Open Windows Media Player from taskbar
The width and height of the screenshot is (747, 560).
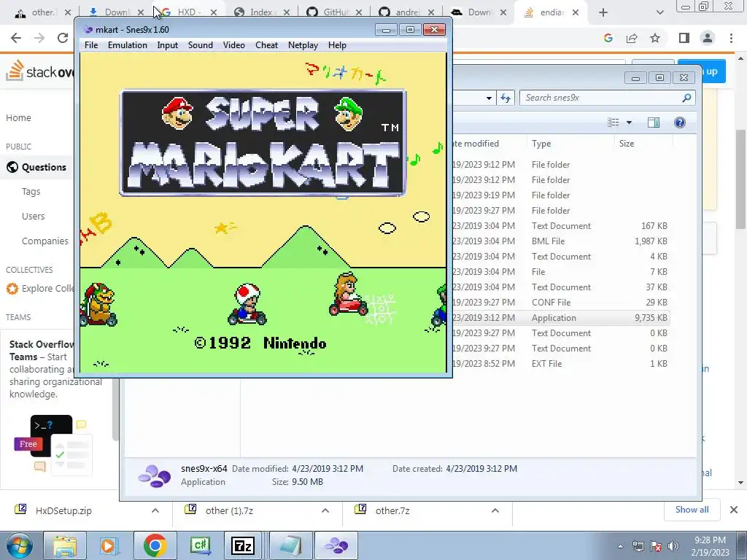tap(109, 545)
